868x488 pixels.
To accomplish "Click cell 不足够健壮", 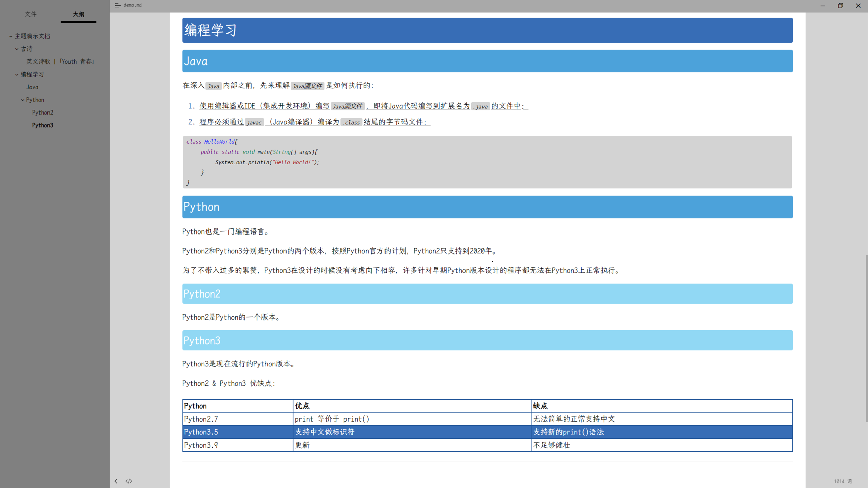I will click(662, 445).
